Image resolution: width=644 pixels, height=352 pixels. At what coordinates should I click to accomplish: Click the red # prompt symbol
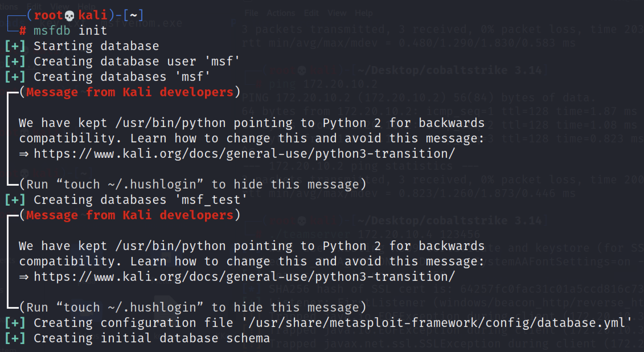tap(22, 30)
